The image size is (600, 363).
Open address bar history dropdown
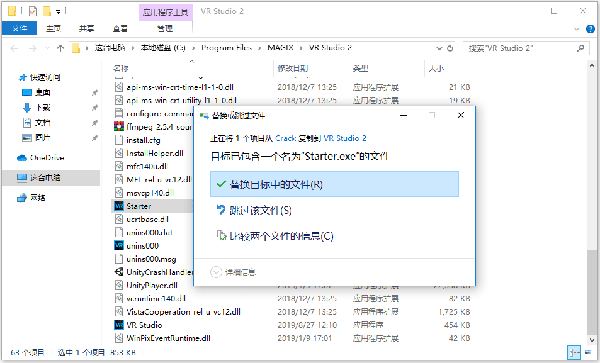[x=439, y=48]
